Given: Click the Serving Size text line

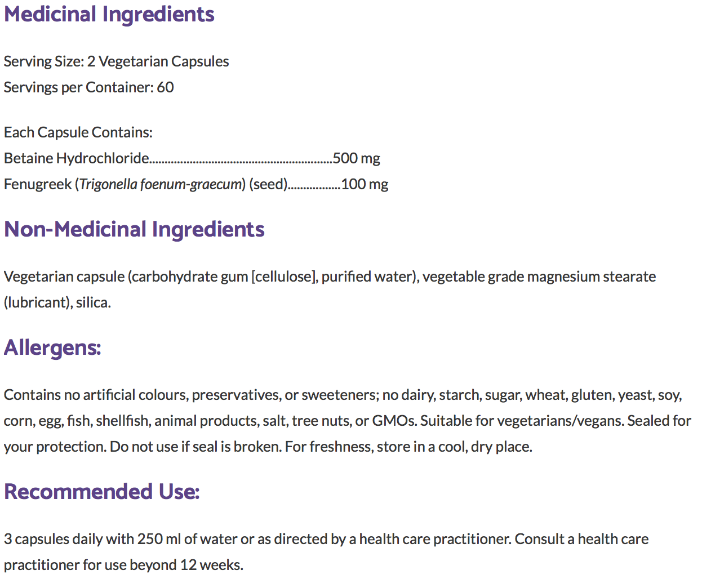Looking at the screenshot, I should (116, 61).
